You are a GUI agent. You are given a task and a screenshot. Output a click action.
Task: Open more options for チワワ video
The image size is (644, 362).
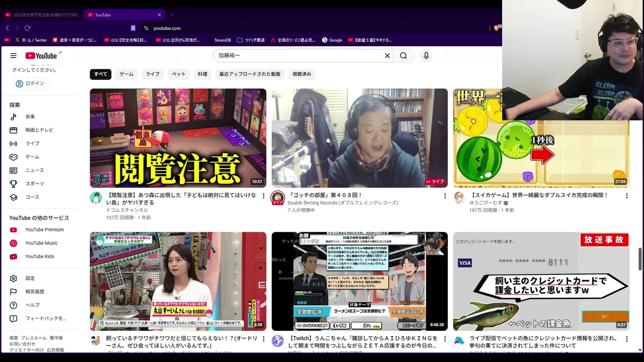pos(263,339)
